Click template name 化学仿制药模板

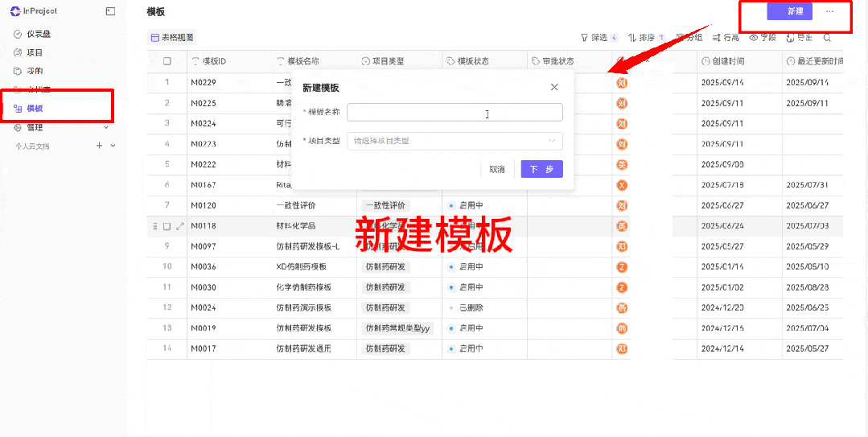coord(303,287)
